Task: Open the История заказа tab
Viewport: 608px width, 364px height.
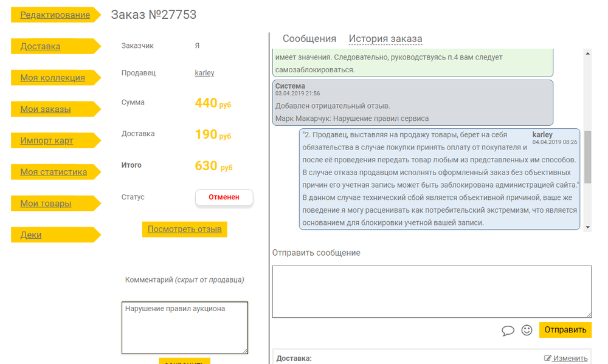Action: coord(385,39)
